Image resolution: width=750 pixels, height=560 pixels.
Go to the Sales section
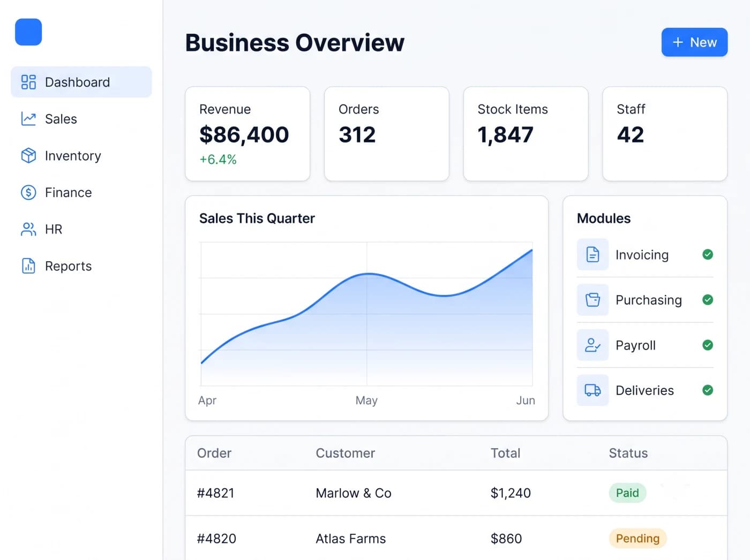[81, 119]
